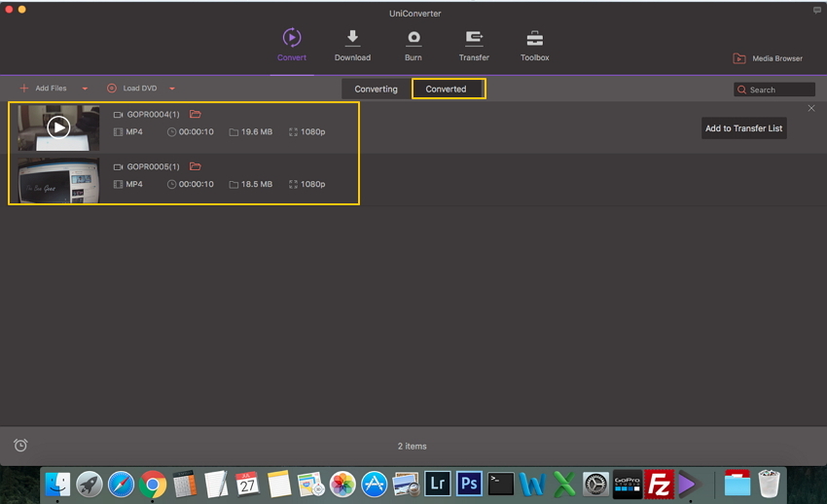Open Media Browser
Screen dimensions: 827x504
(768, 58)
